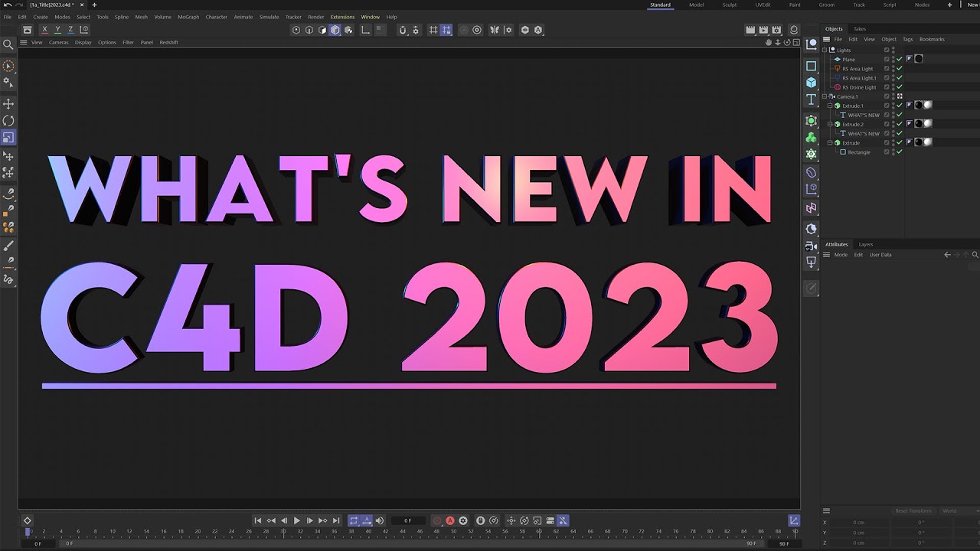Collapse the Extrude.2 object
Screen dimensions: 980x551
pyautogui.click(x=830, y=124)
